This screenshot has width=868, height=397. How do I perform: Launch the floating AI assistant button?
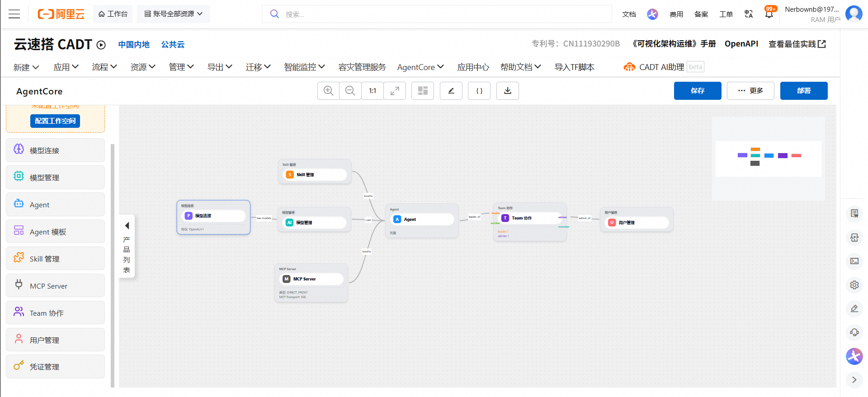tap(854, 356)
